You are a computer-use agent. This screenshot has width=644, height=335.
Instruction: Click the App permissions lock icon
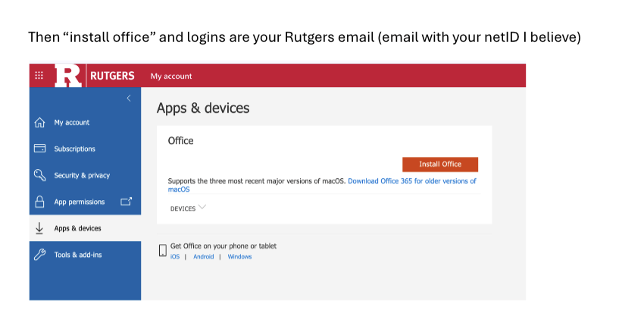pyautogui.click(x=40, y=202)
